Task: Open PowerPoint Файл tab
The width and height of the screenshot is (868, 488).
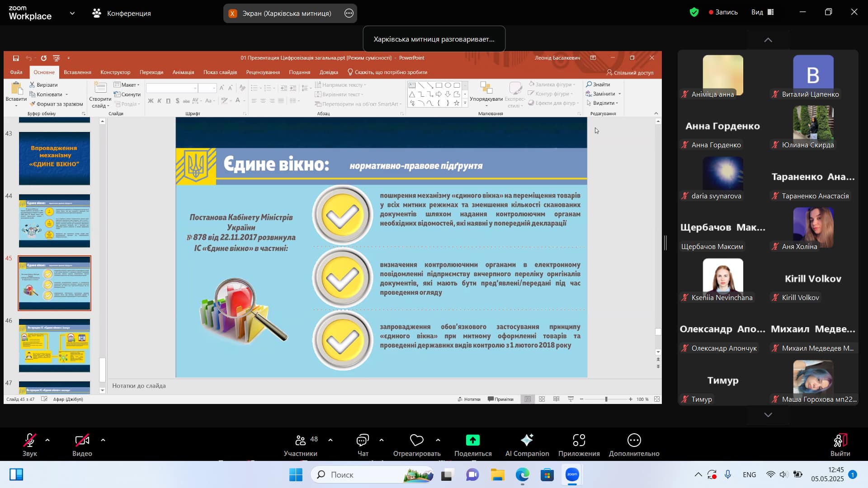Action: (16, 72)
